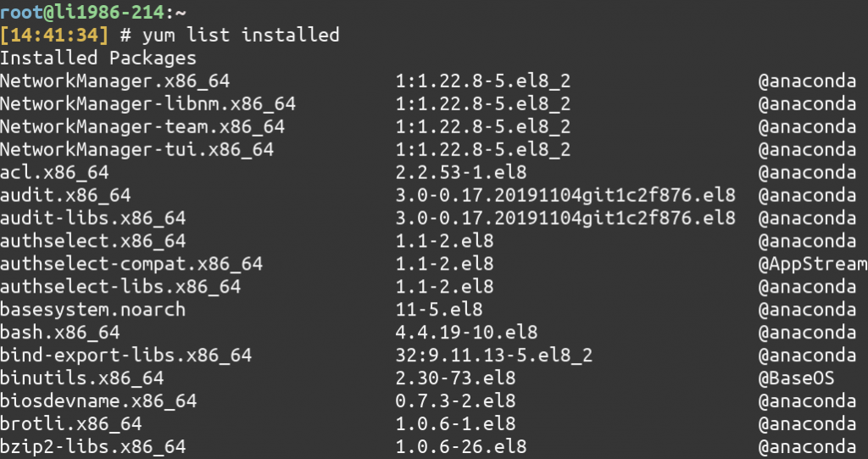The height and width of the screenshot is (459, 868).
Task: Click acl.x86_64 version 2.2.53-1.el8
Action: click(x=460, y=172)
